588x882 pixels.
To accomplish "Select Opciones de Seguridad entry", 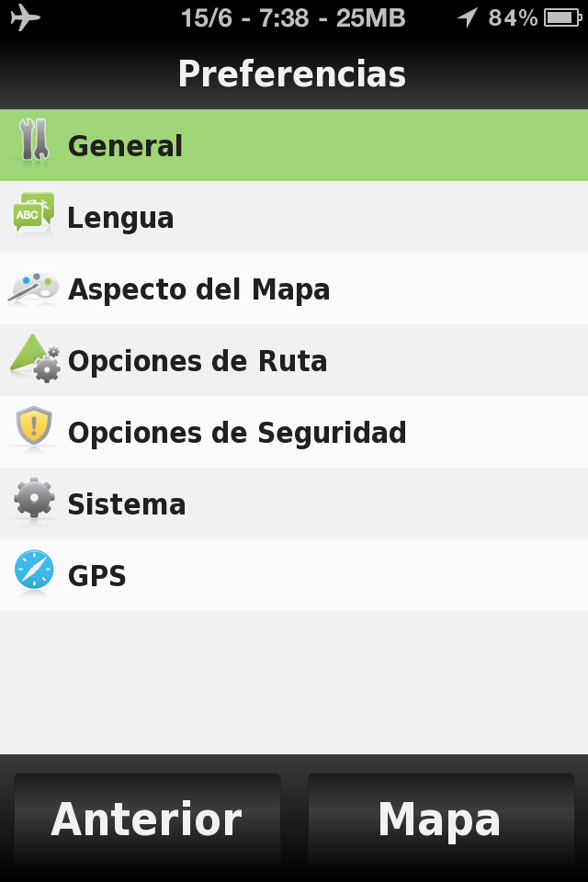I will (294, 432).
